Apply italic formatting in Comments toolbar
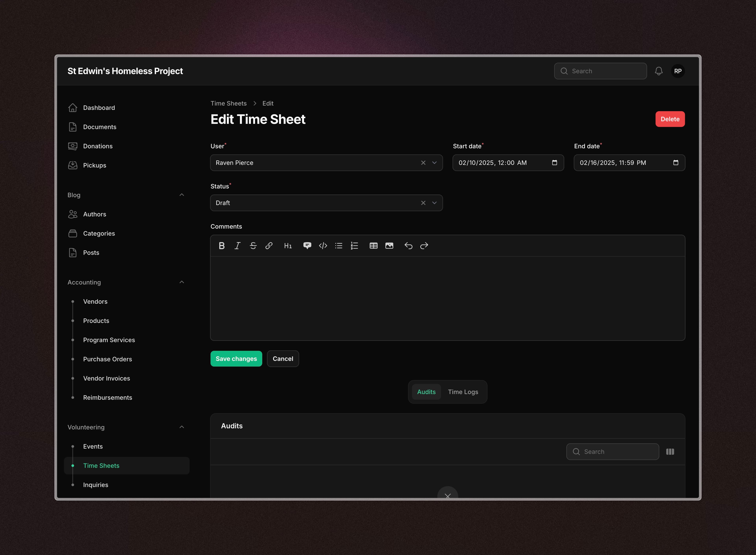756x555 pixels. click(x=237, y=246)
